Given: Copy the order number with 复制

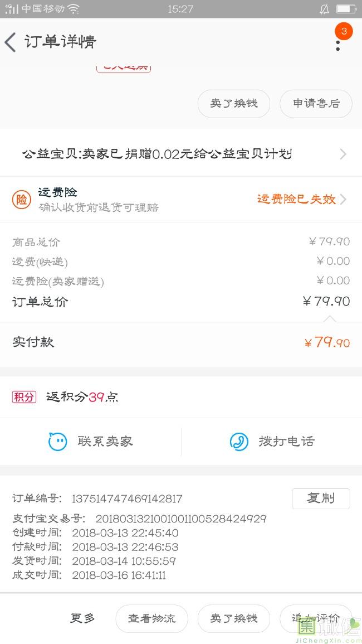Looking at the screenshot, I should 320,498.
